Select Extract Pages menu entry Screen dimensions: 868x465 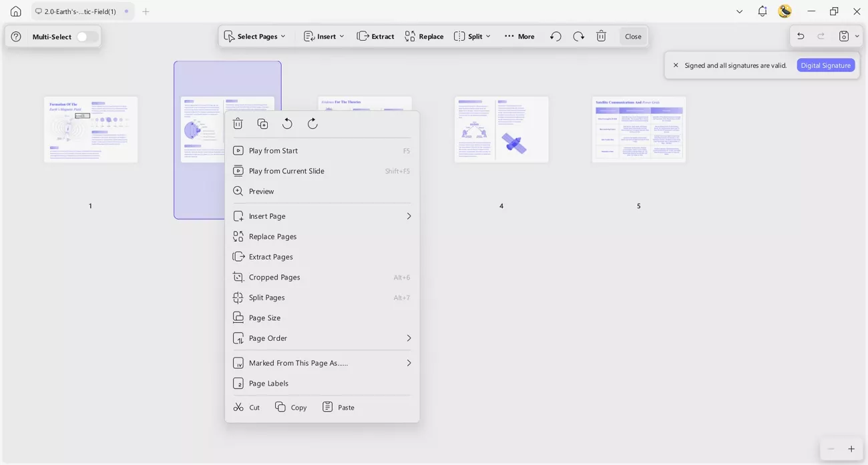(322, 257)
